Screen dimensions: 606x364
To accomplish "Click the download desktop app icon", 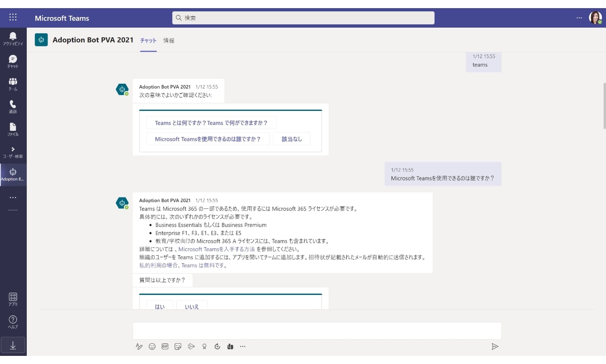I will tap(13, 345).
